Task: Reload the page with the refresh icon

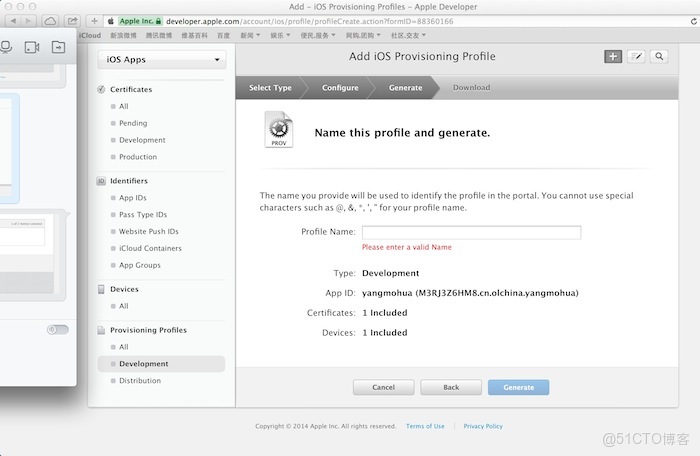Action: [693, 21]
